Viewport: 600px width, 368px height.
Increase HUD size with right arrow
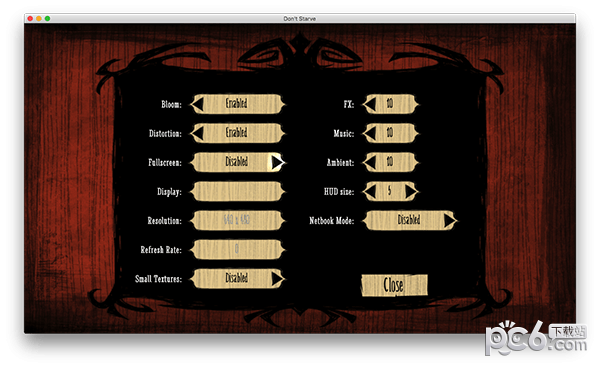coord(411,191)
